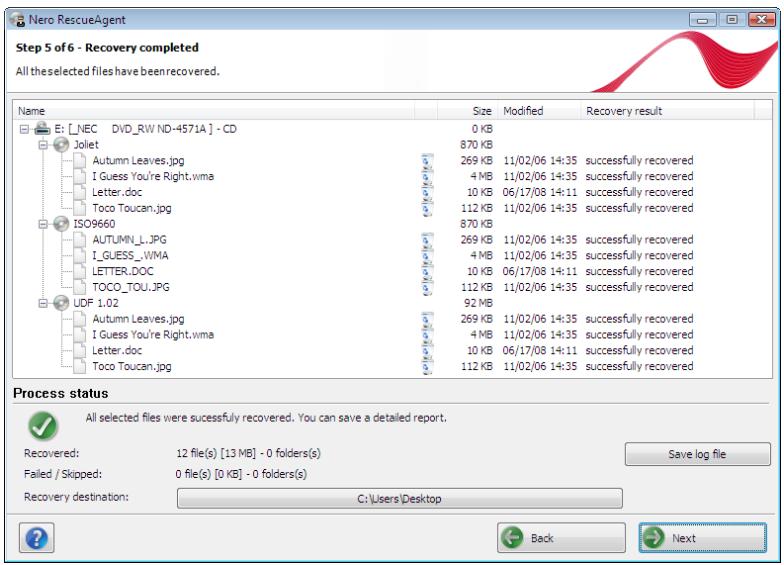Image resolution: width=784 pixels, height=565 pixels.
Task: Open help with the question mark button
Action: tap(36, 538)
